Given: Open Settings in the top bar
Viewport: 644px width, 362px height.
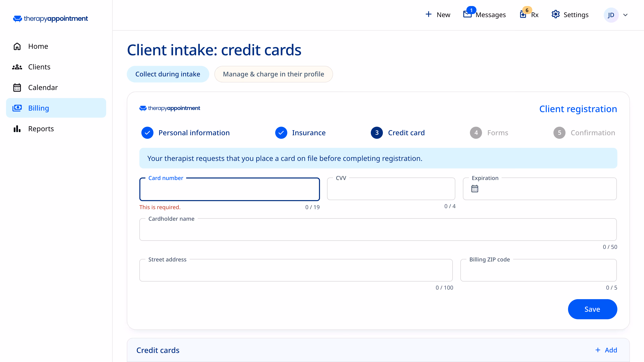Looking at the screenshot, I should 576,15.
